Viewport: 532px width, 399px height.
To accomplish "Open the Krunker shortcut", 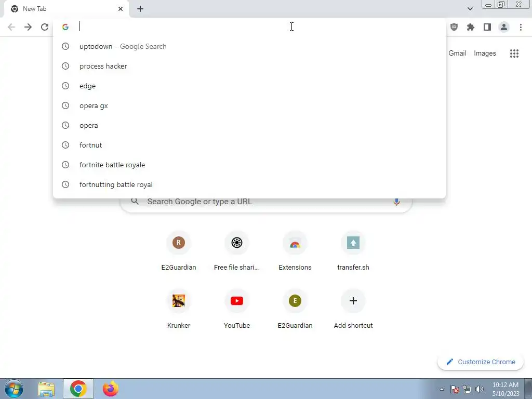I will (179, 310).
